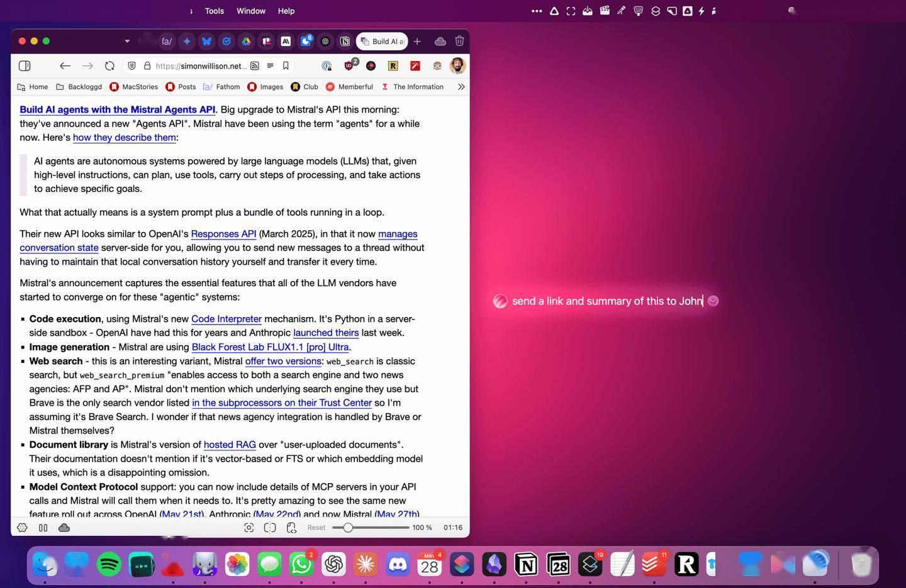Toggle the tiling split view icon

(270, 528)
